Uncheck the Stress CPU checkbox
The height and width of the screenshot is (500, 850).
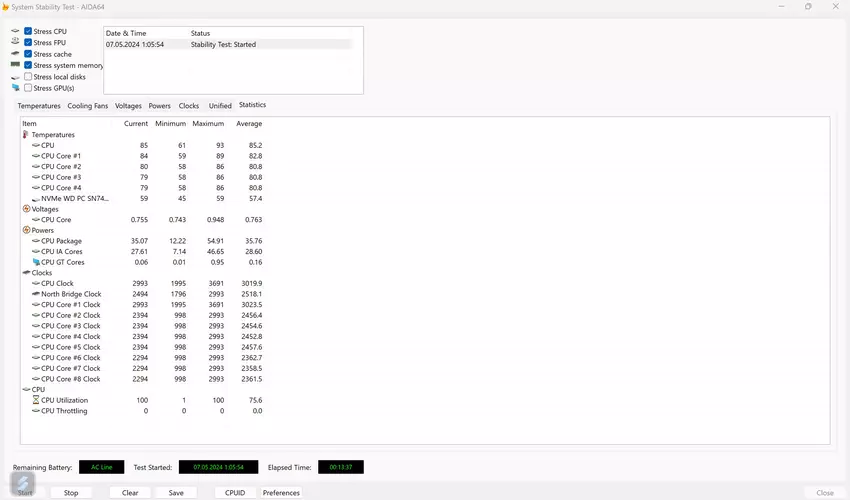[28, 32]
